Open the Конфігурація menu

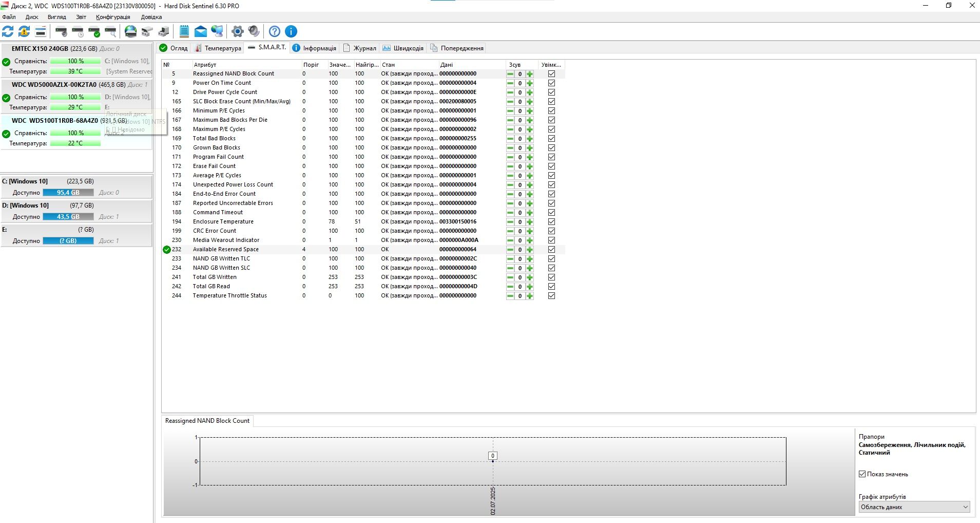tap(113, 17)
